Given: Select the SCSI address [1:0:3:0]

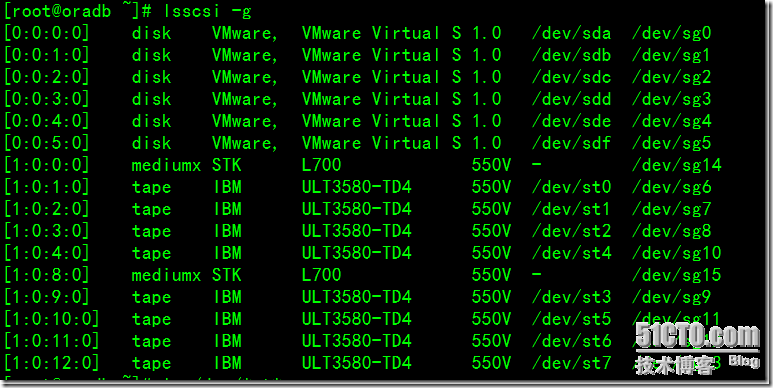Looking at the screenshot, I should click(46, 231).
